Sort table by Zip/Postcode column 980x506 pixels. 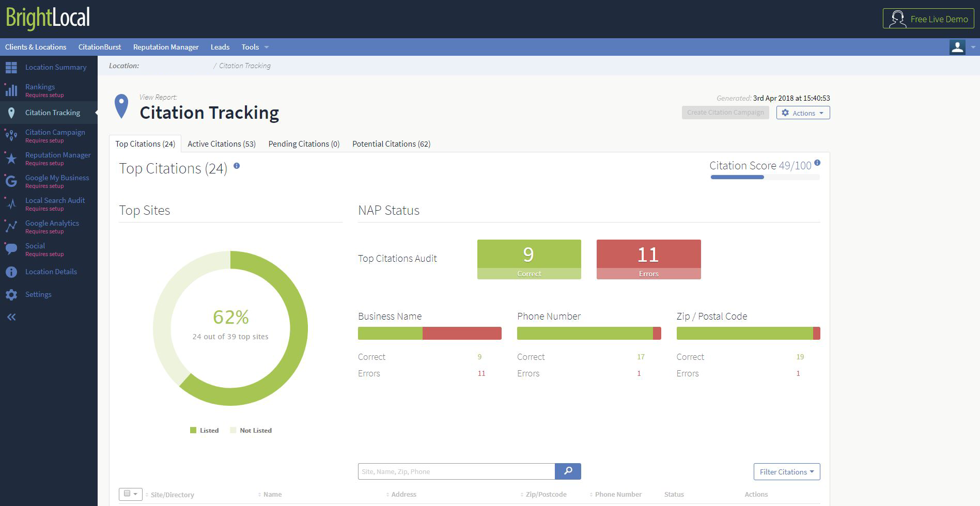pos(543,494)
